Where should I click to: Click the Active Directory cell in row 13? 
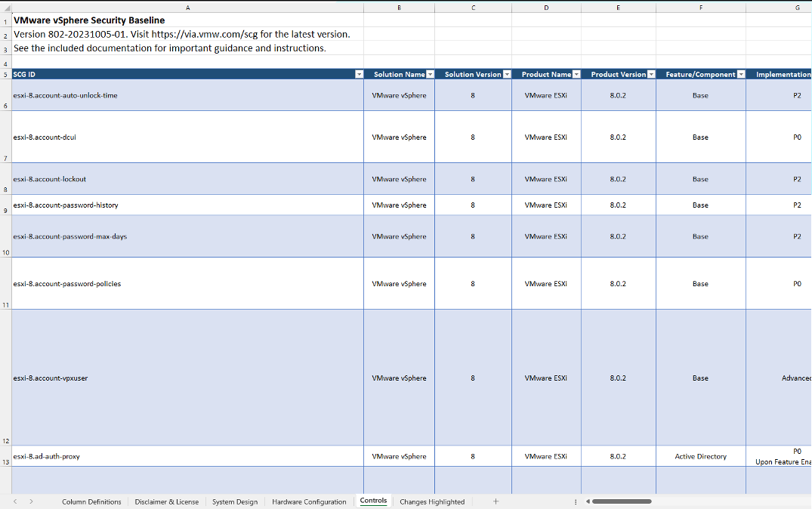[x=700, y=457]
